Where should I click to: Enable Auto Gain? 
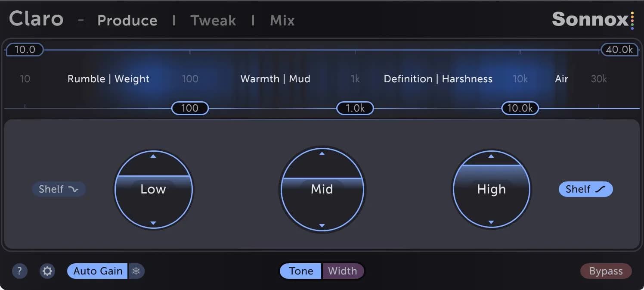(97, 271)
